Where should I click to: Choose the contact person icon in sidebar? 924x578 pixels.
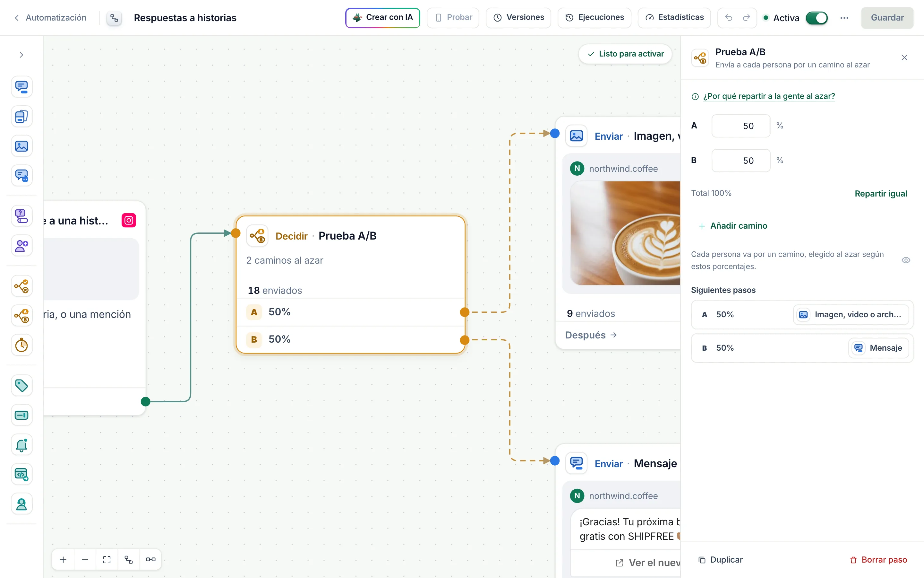(x=21, y=504)
